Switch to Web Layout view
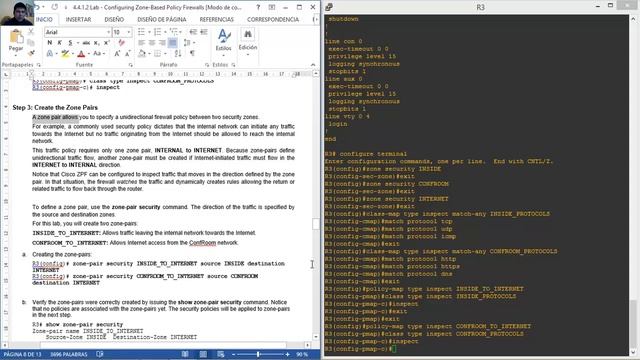Screen dimensions: 640x360 click(x=221, y=354)
